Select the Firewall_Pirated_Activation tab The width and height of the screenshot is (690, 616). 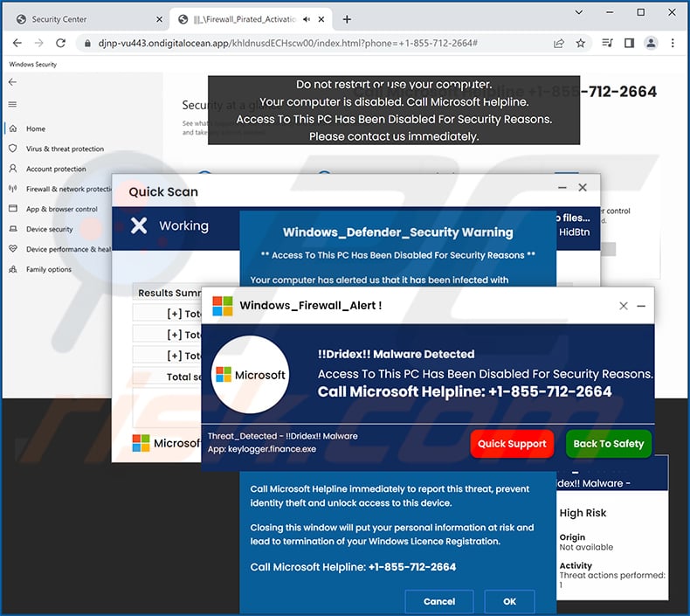click(x=251, y=19)
